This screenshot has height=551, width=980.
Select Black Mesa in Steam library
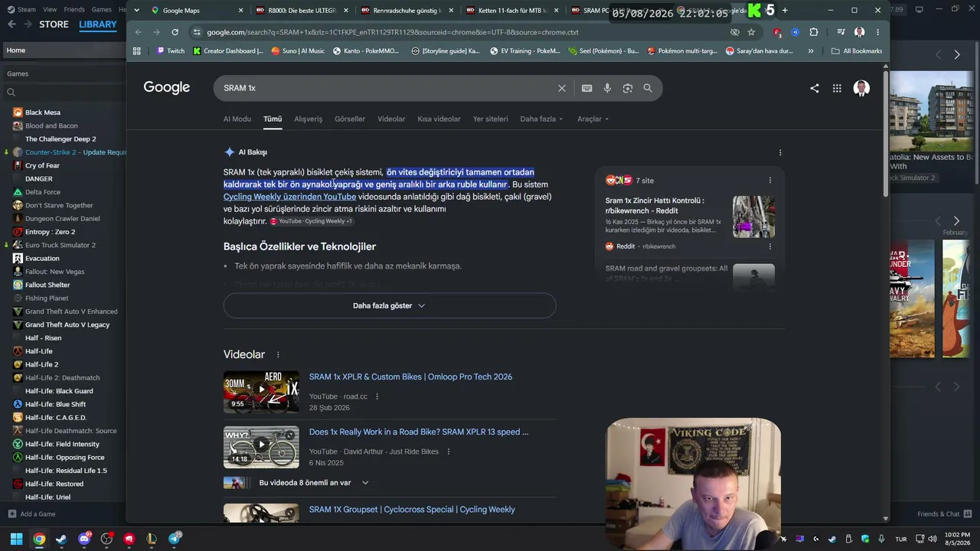(x=42, y=112)
